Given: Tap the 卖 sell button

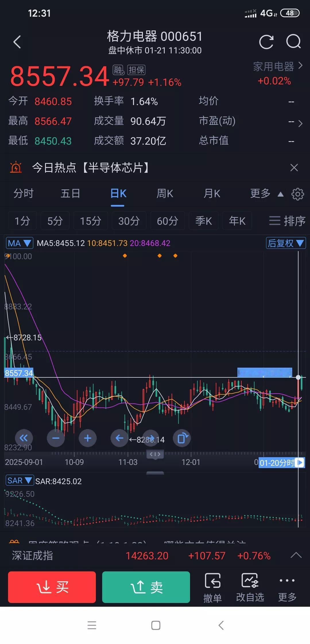Looking at the screenshot, I should click(146, 587).
